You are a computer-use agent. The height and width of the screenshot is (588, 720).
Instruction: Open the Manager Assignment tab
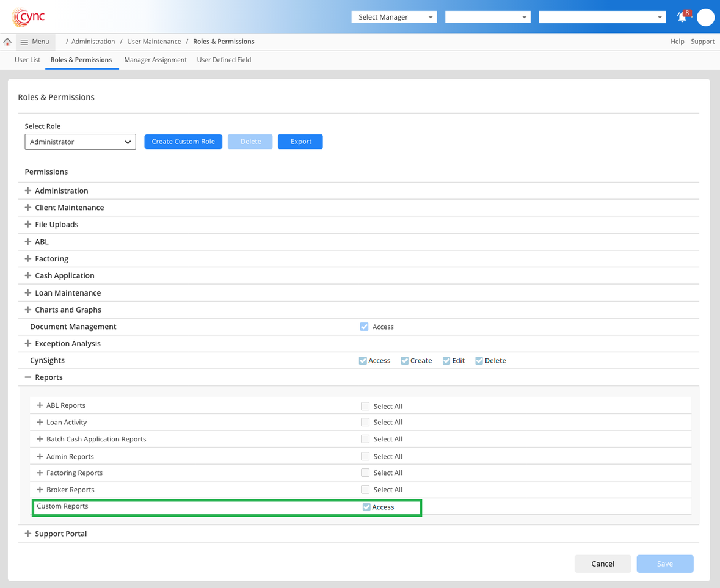click(155, 60)
